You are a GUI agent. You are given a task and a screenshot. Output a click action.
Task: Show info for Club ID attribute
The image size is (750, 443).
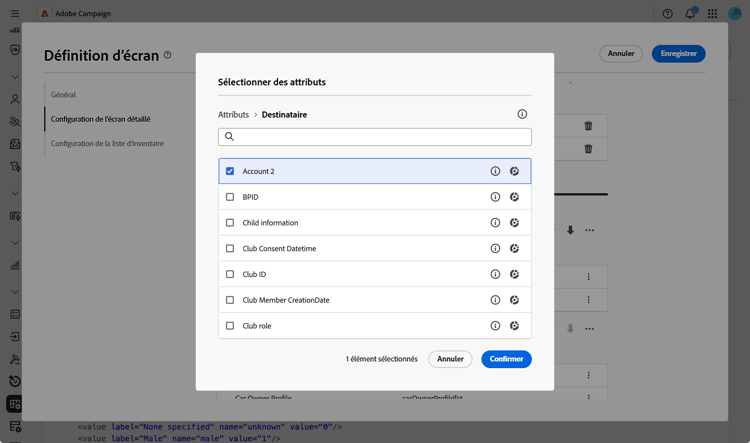pos(495,275)
